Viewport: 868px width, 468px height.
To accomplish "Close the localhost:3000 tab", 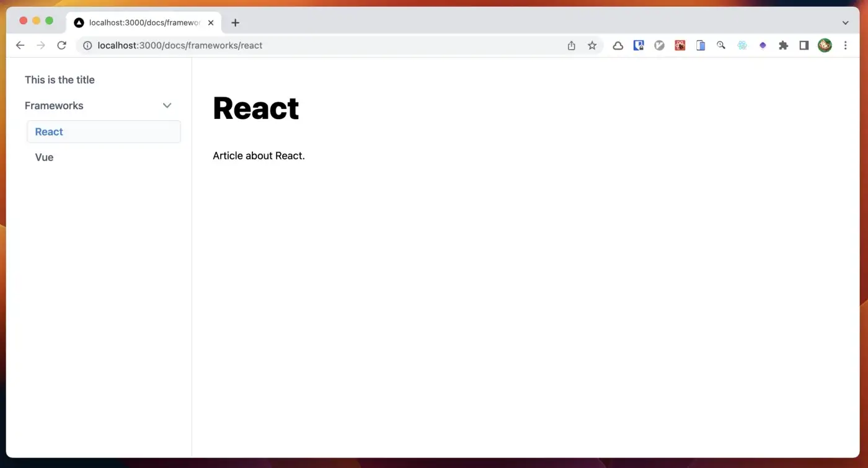I will 211,23.
